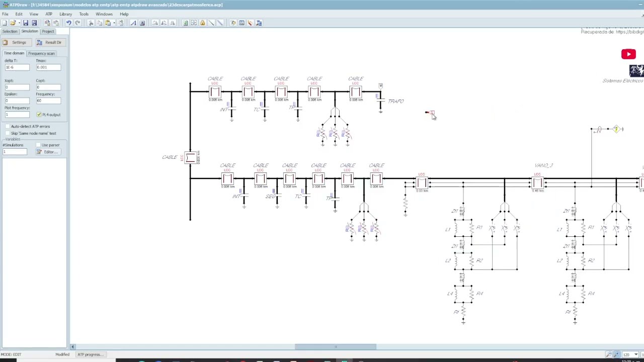Switch to the Selection tab
644x362 pixels.
[10, 31]
